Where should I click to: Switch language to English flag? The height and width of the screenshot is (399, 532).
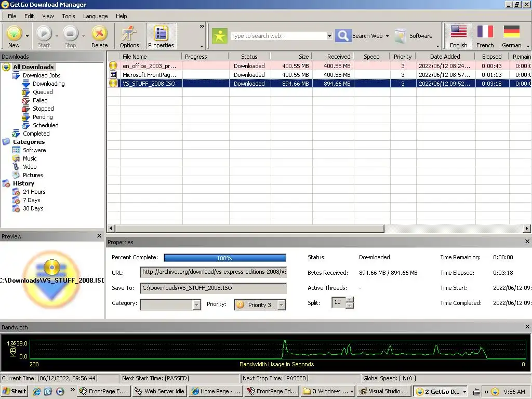coord(458,36)
